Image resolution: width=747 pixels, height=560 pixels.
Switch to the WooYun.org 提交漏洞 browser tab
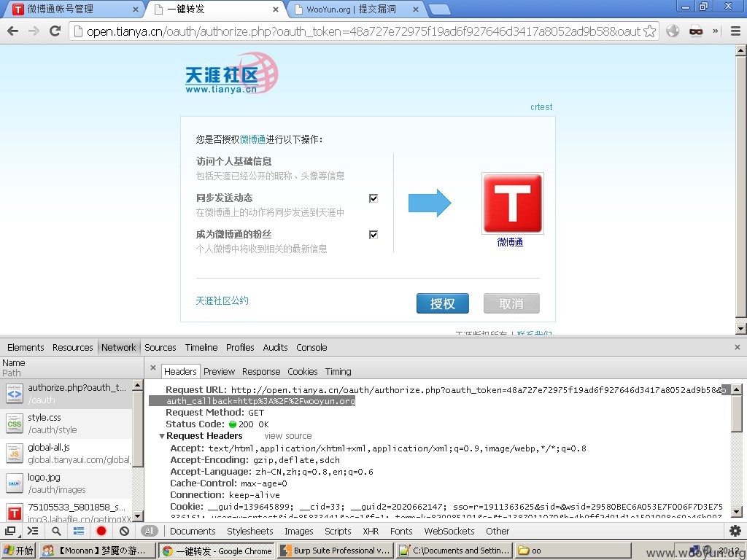tap(355, 9)
